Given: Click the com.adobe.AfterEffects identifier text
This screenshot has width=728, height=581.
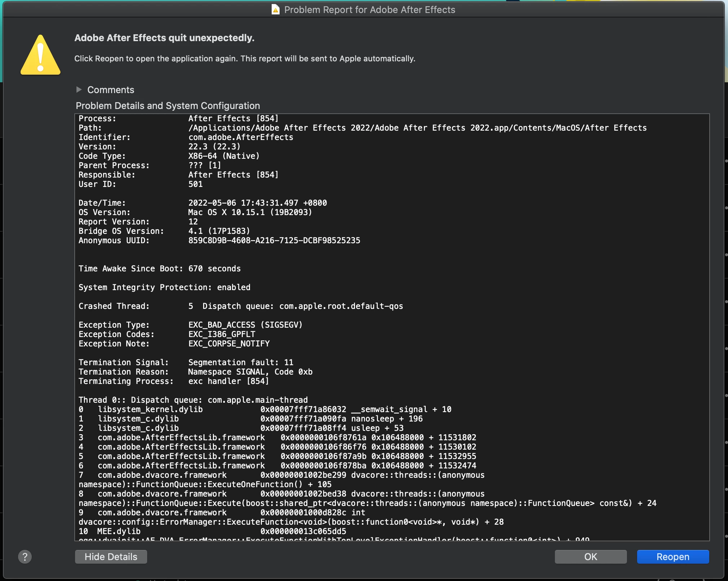Looking at the screenshot, I should [241, 137].
